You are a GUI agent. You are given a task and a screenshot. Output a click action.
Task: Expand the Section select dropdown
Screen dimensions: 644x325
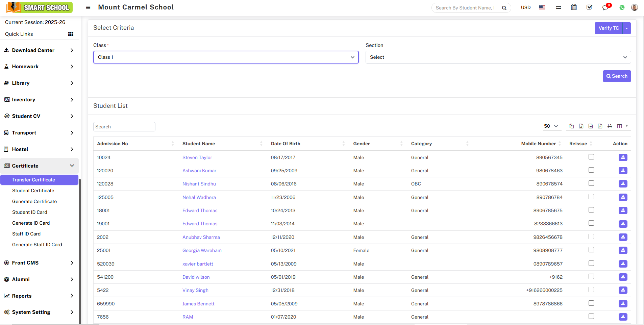point(498,57)
